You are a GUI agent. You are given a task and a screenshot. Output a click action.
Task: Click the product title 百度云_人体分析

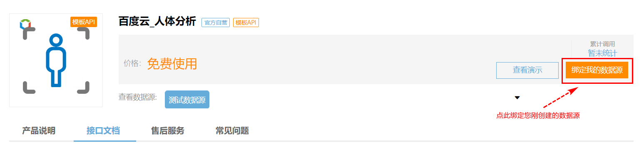point(157,22)
